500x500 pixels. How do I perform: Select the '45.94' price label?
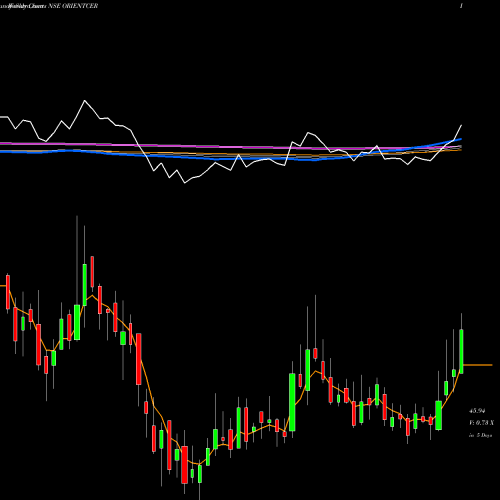(x=477, y=411)
